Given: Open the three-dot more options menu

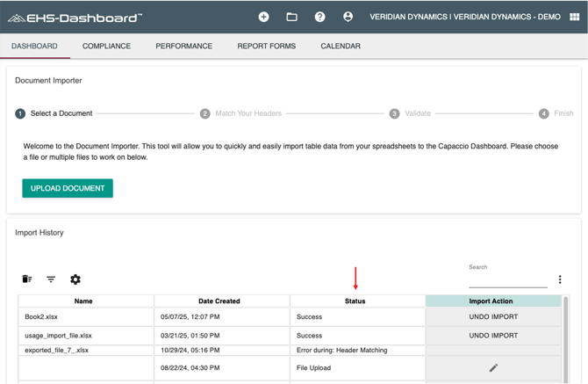Looking at the screenshot, I should (560, 279).
